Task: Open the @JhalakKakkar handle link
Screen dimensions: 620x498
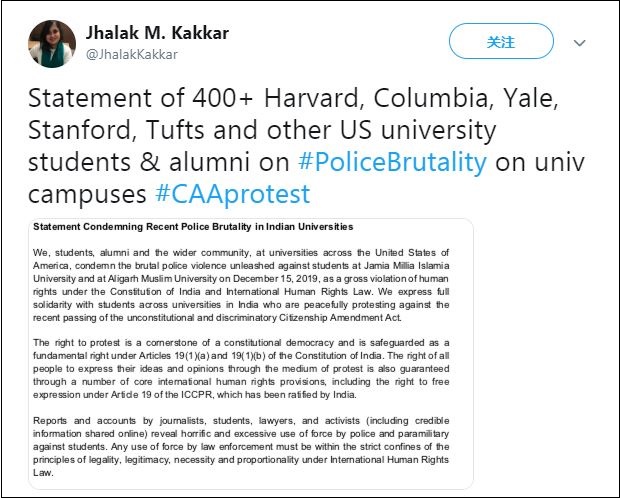Action: (132, 54)
